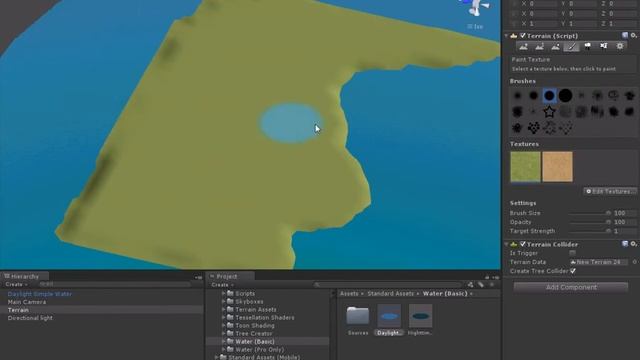
Task: Collapse the Terrain Collider component foldout
Action: 507,244
